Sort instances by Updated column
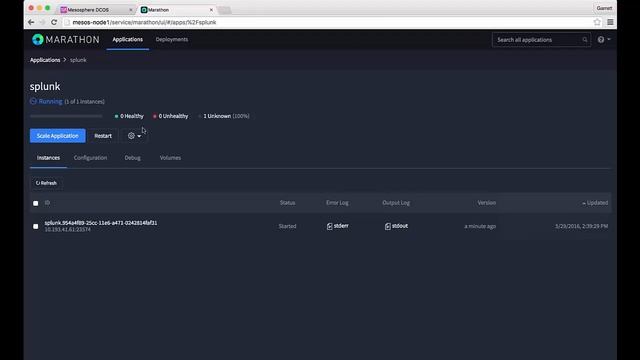 [x=595, y=203]
